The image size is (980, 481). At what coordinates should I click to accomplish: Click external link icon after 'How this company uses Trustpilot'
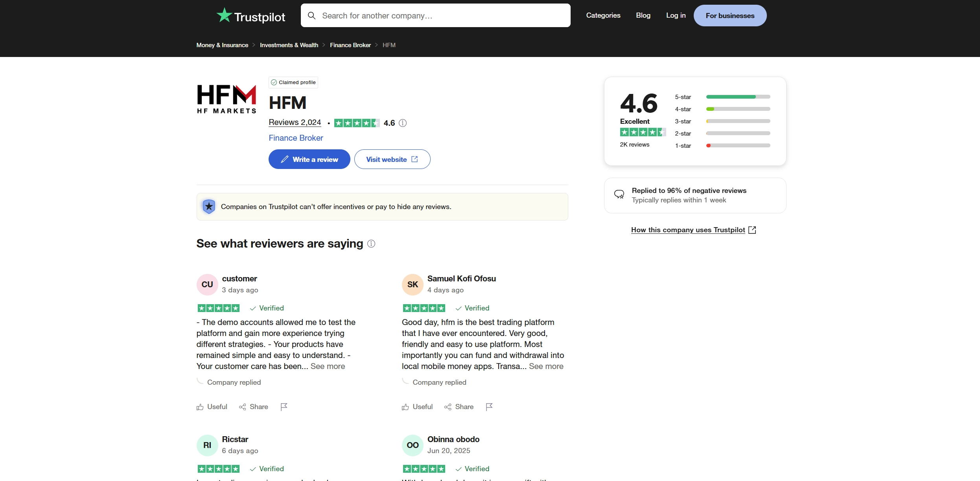(x=752, y=230)
